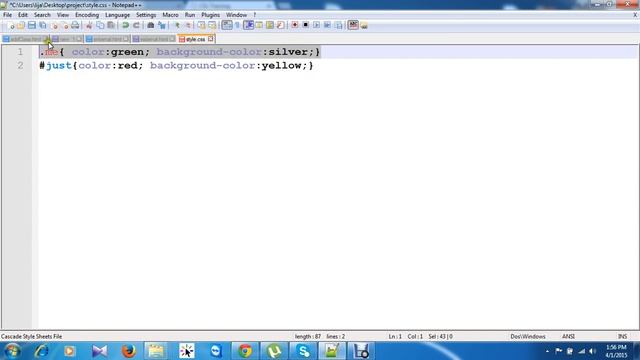
Task: Save the file with the Save icon
Action: click(x=32, y=25)
